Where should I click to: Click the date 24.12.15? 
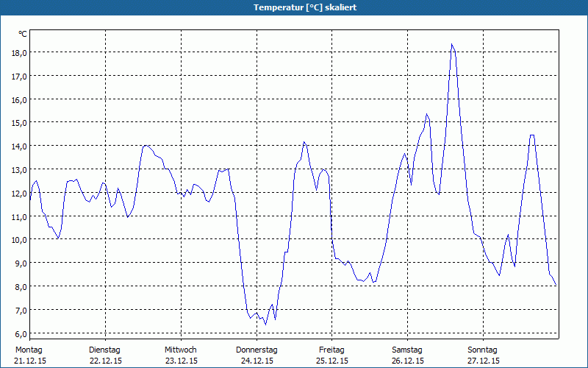click(257, 361)
